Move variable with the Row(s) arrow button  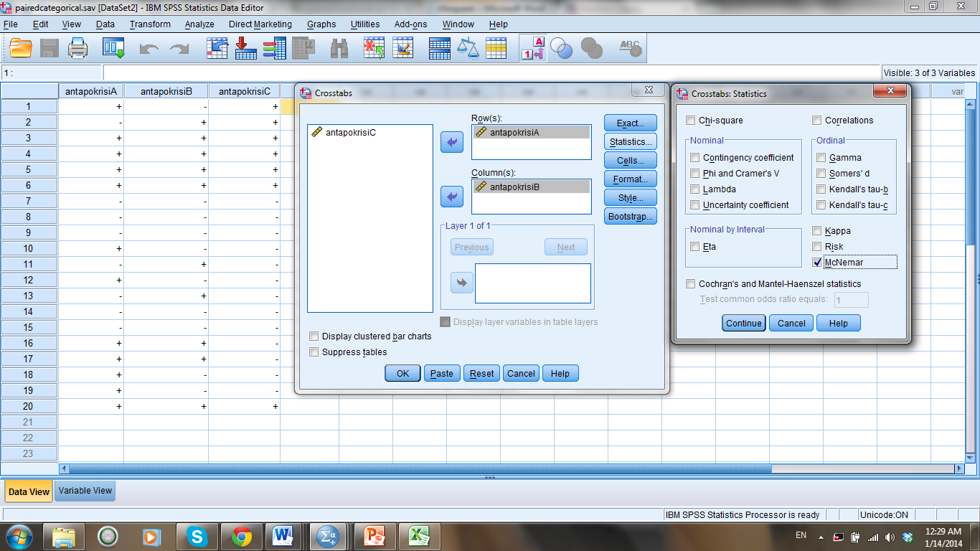pos(452,142)
